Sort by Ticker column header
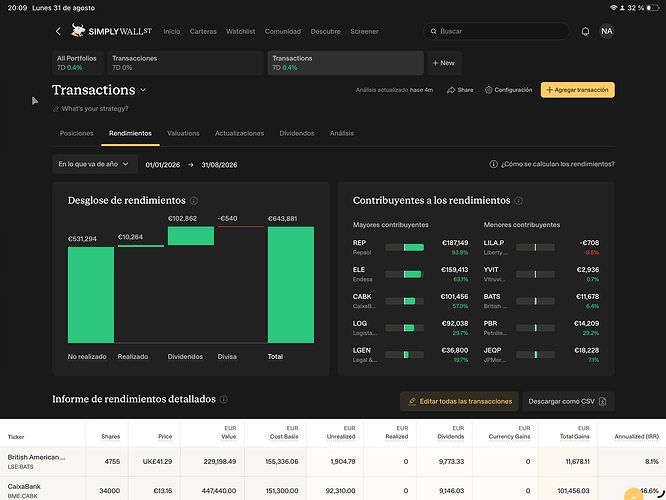The image size is (666, 500). pos(16,437)
